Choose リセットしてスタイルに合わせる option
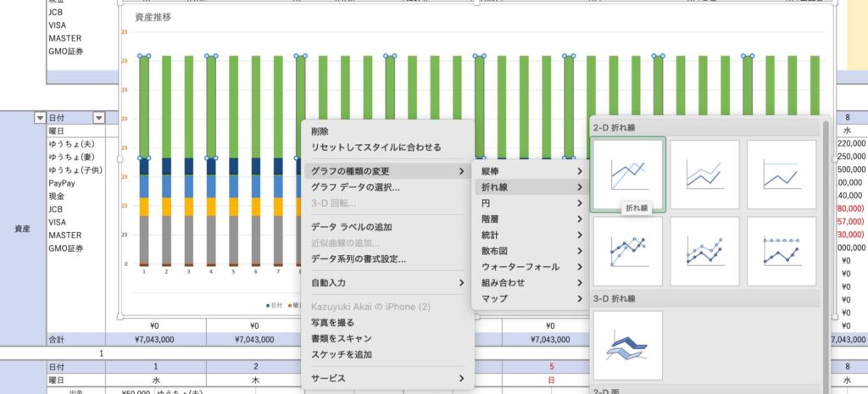Image resolution: width=868 pixels, height=394 pixels. [376, 147]
